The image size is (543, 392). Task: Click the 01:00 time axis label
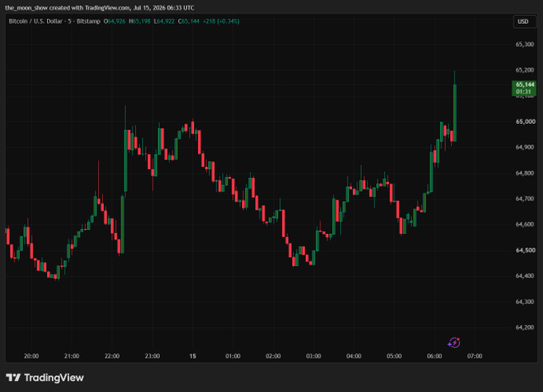[232, 356]
